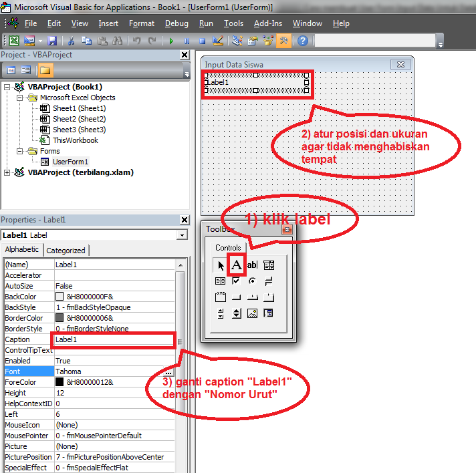
Task: Select the TabStrip tool in Toolbox
Action: tap(252, 297)
